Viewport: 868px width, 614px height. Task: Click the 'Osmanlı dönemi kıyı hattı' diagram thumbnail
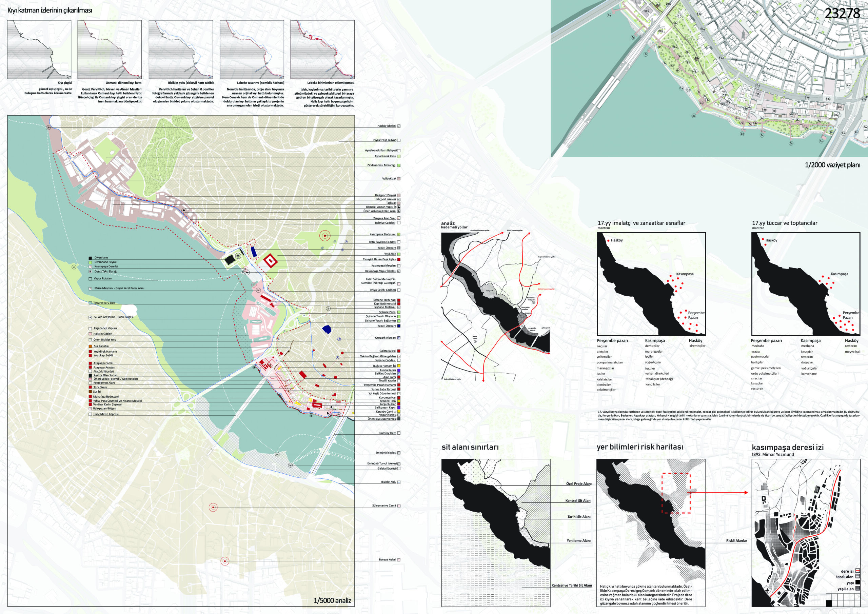click(x=110, y=49)
